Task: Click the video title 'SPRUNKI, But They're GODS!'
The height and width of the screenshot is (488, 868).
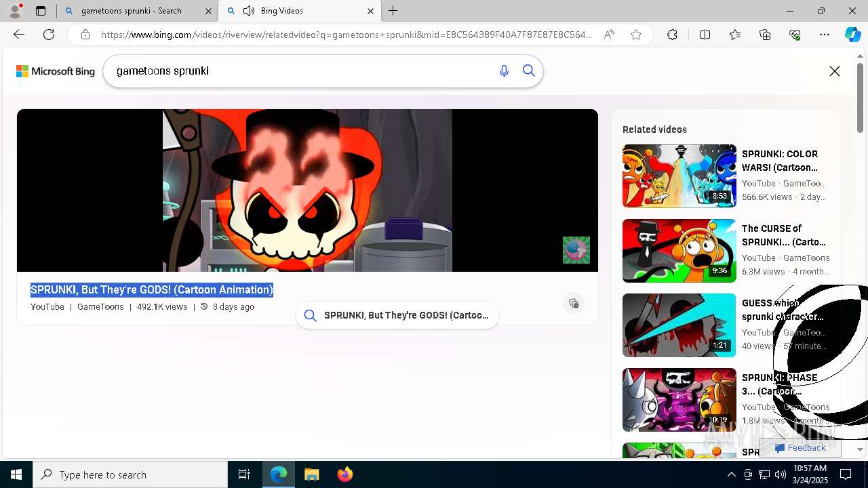Action: point(152,289)
